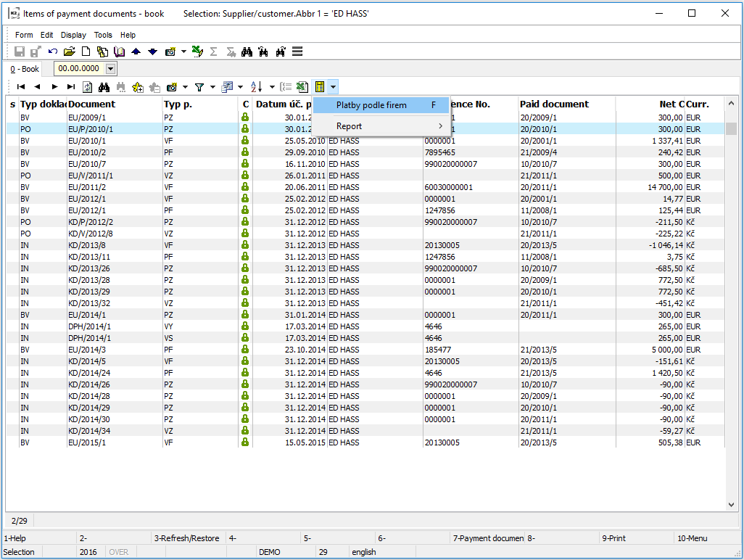Click the move up arrow icon

136,52
